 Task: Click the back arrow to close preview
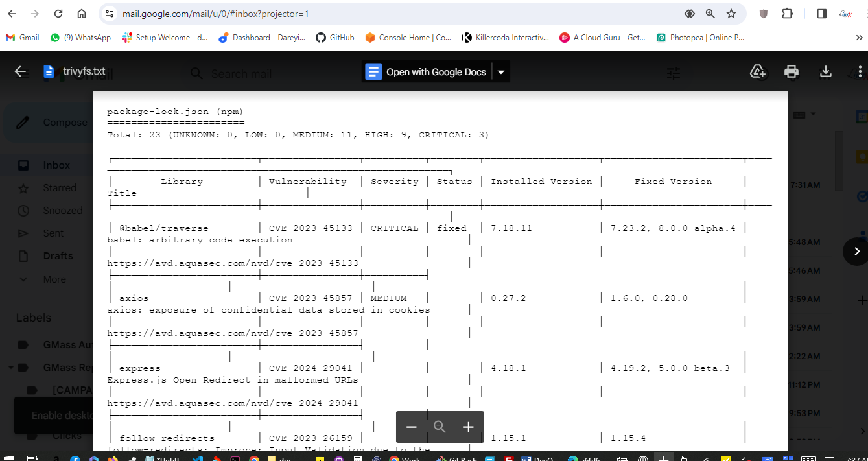(21, 71)
